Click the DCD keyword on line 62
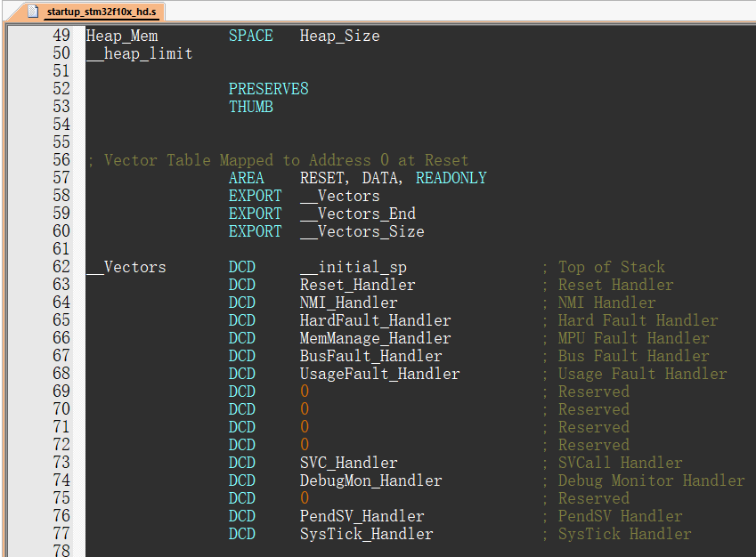The height and width of the screenshot is (557, 756). pyautogui.click(x=241, y=266)
